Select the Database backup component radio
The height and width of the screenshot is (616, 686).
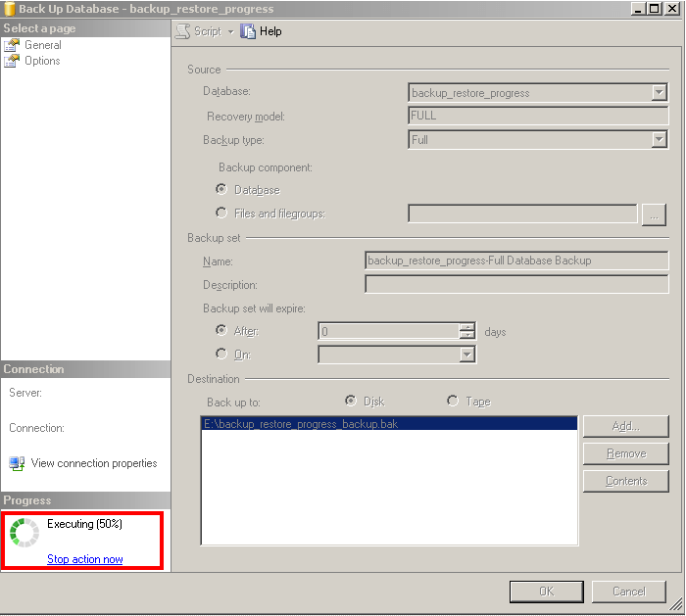pos(221,190)
